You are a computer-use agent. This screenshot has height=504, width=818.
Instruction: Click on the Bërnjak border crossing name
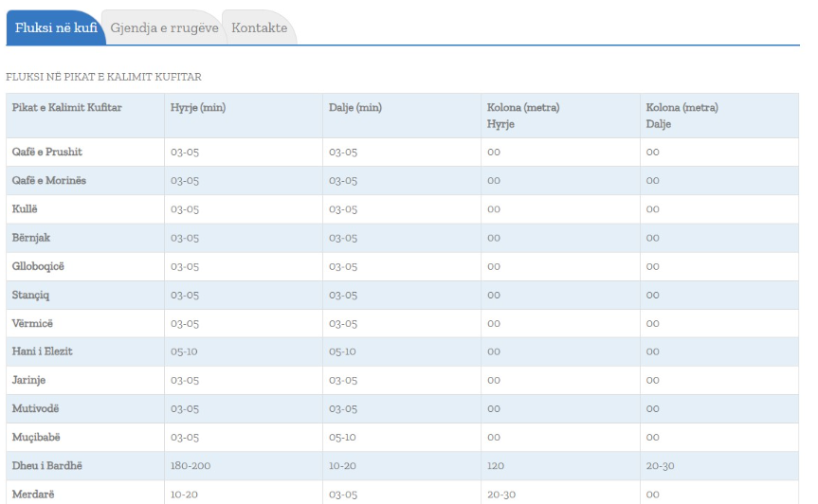pyautogui.click(x=31, y=238)
